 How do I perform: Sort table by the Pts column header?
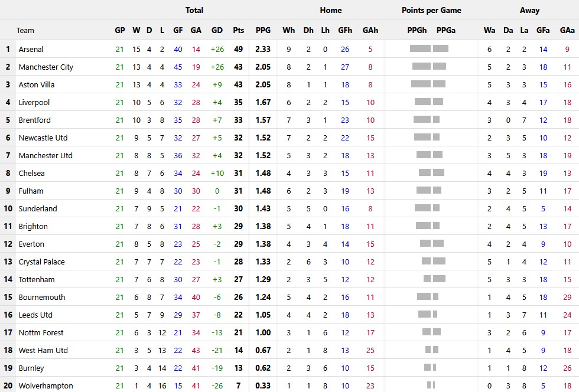[238, 30]
